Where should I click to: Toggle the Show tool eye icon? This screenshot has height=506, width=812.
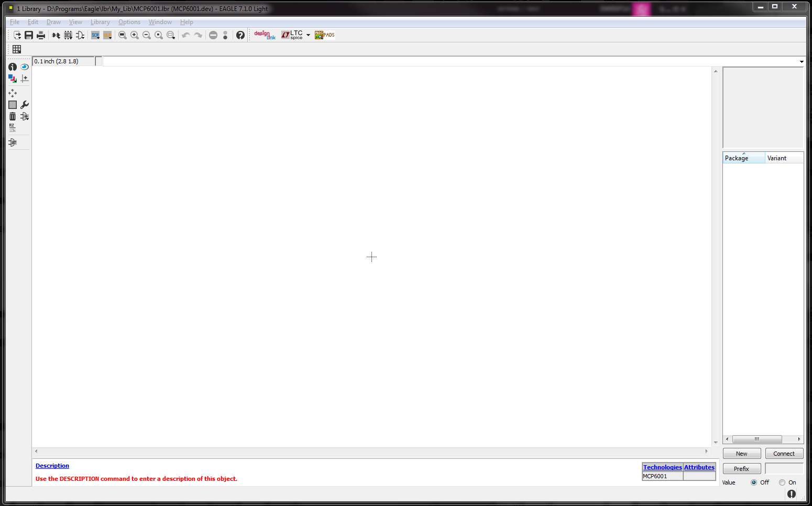pyautogui.click(x=24, y=67)
